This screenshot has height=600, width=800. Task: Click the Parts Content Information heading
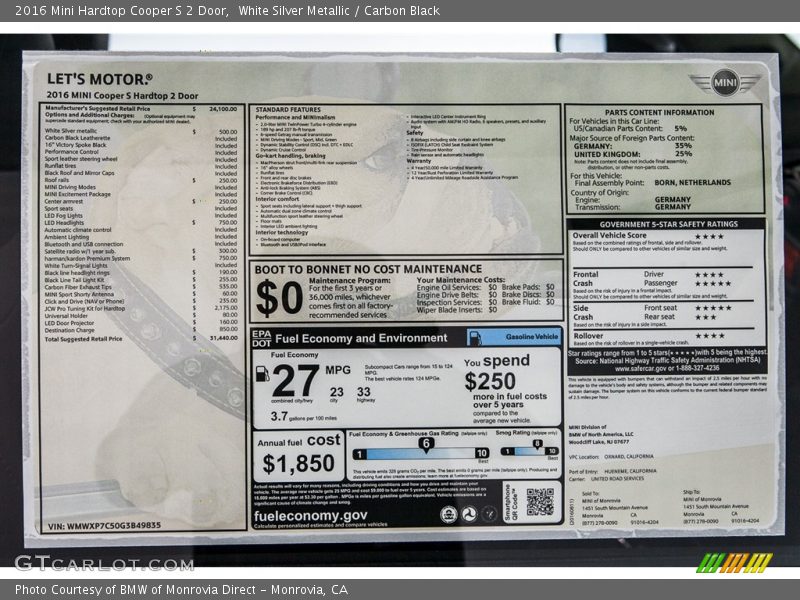667,112
